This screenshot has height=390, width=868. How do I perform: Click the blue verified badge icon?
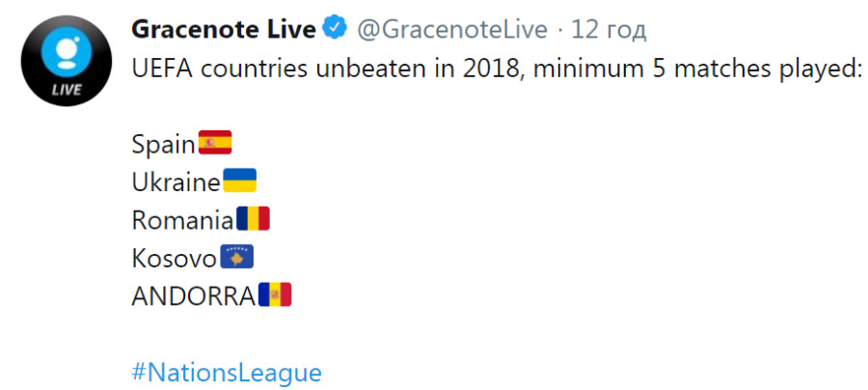(x=335, y=28)
